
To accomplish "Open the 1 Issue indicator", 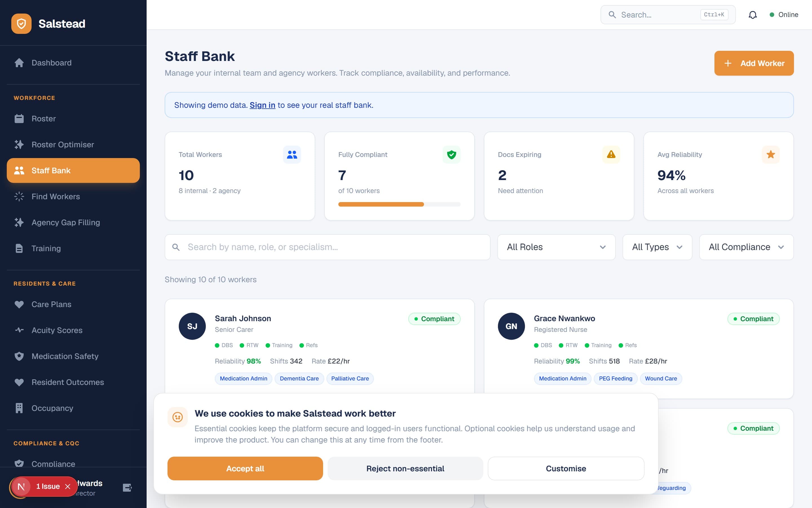I will 48,487.
